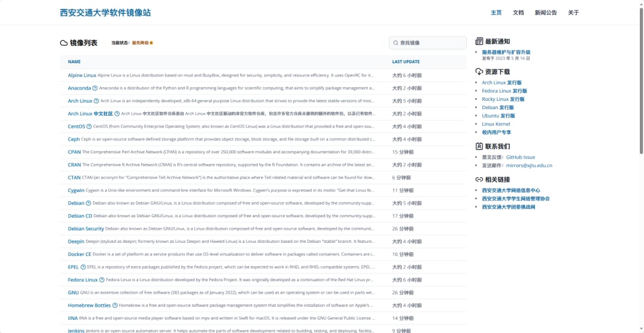Open the Deepin mirror link
Viewport: 644px width, 333px height.
tap(76, 241)
